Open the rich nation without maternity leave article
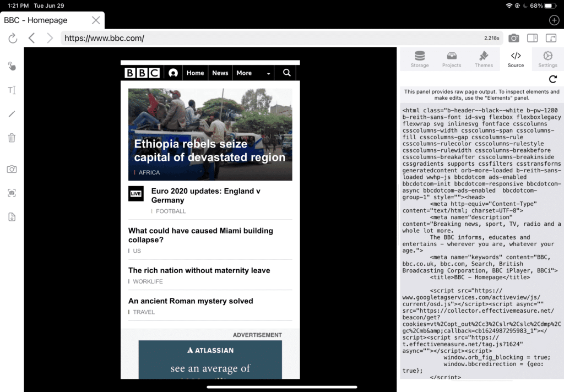 tap(199, 270)
